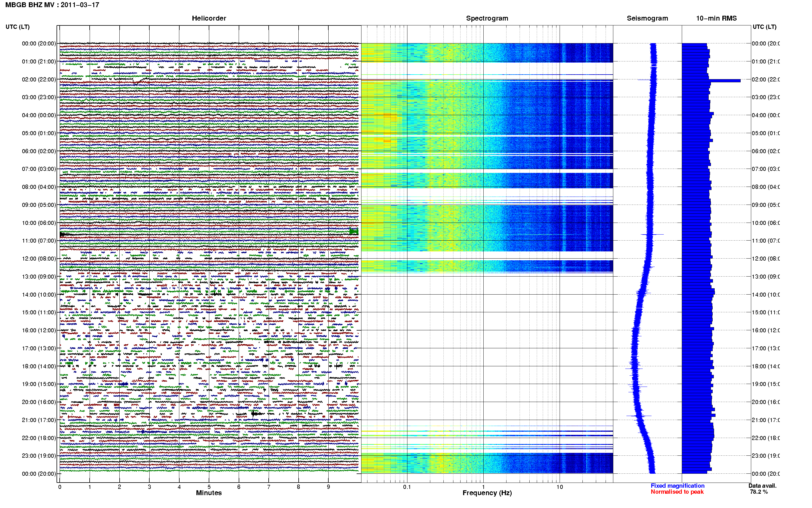Viewport: 812px width, 508px height.
Task: Click the Data avail. label
Action: pos(762,486)
